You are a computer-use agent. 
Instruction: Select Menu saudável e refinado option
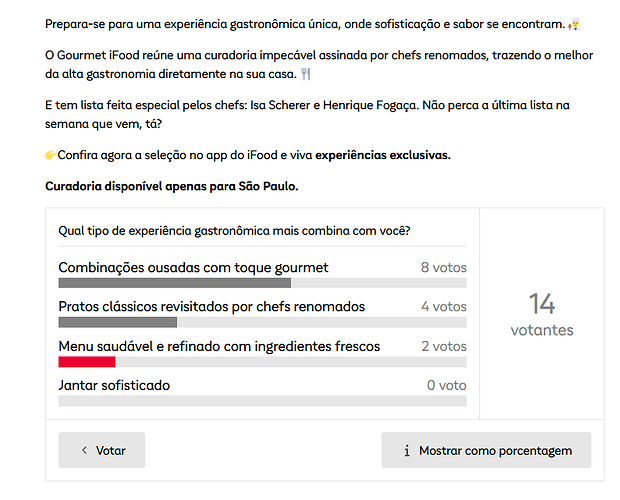219,346
